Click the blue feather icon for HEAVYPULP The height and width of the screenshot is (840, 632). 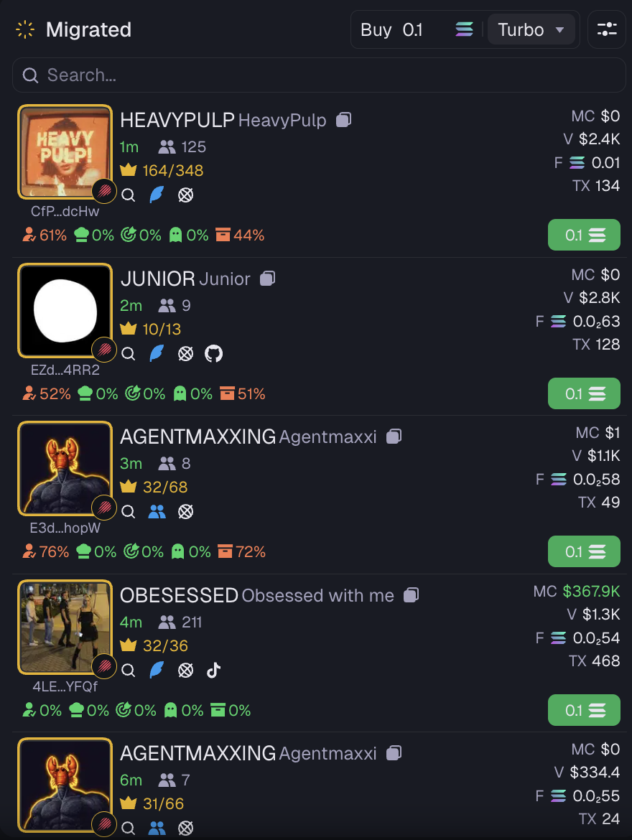[157, 195]
